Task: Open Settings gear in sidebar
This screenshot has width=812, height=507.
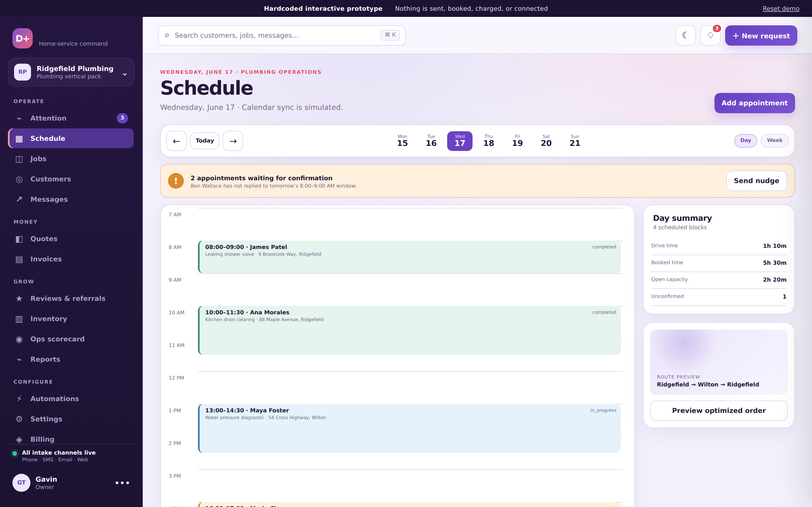Action: point(19,419)
